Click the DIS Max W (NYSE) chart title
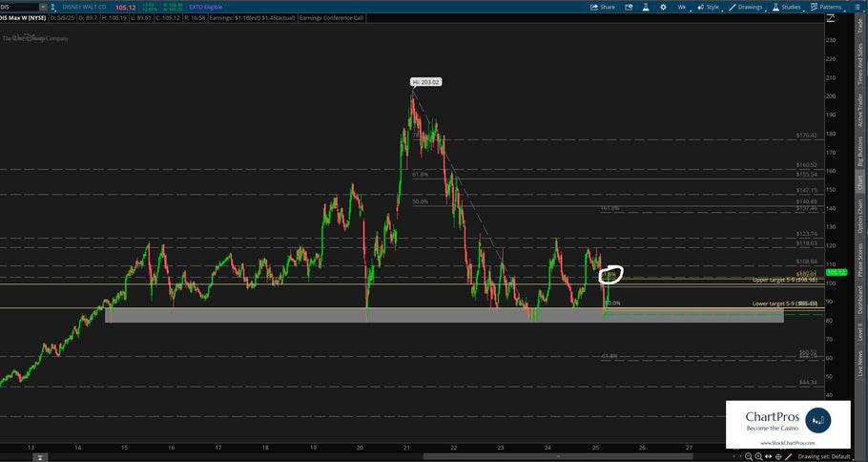This screenshot has height=462, width=868. 23,18
